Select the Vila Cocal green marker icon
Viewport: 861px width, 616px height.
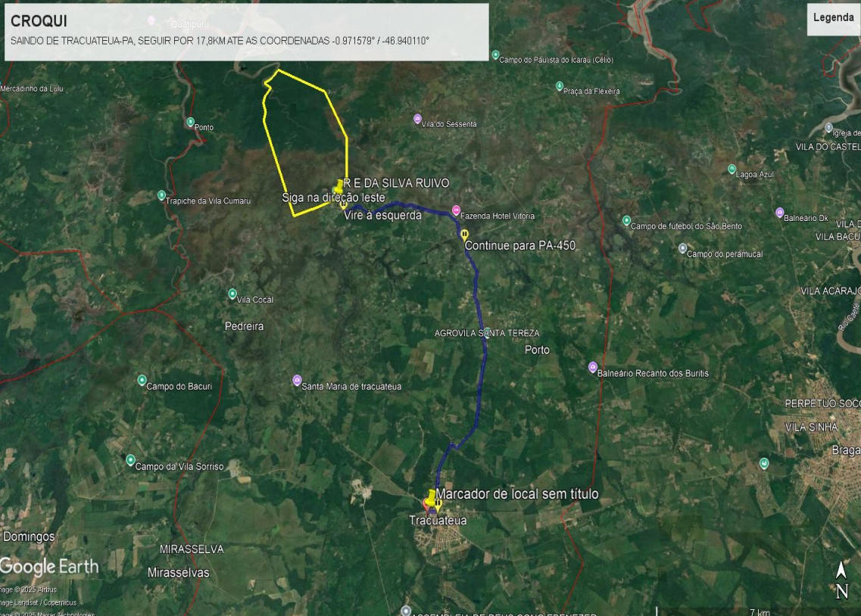tap(232, 294)
